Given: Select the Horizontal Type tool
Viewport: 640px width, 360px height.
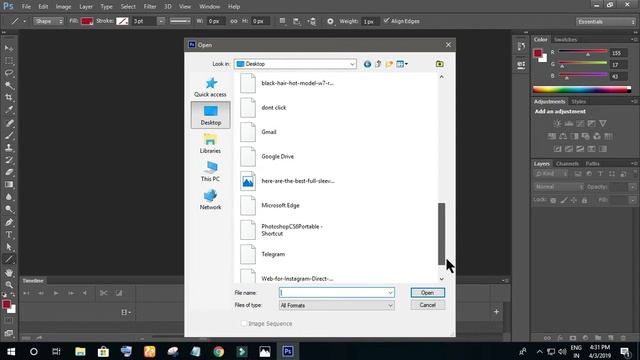Looking at the screenshot, I should [9, 235].
